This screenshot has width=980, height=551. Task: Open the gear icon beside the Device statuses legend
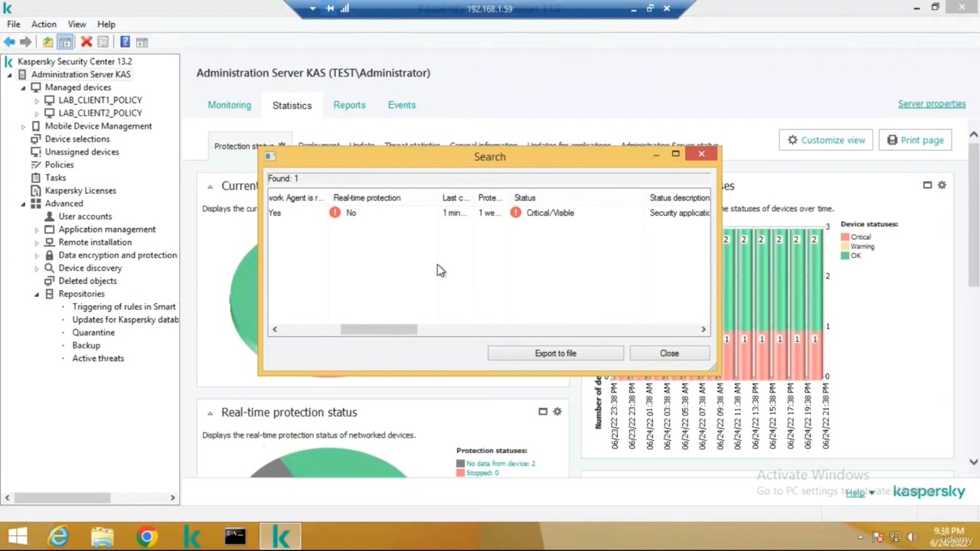pyautogui.click(x=942, y=185)
